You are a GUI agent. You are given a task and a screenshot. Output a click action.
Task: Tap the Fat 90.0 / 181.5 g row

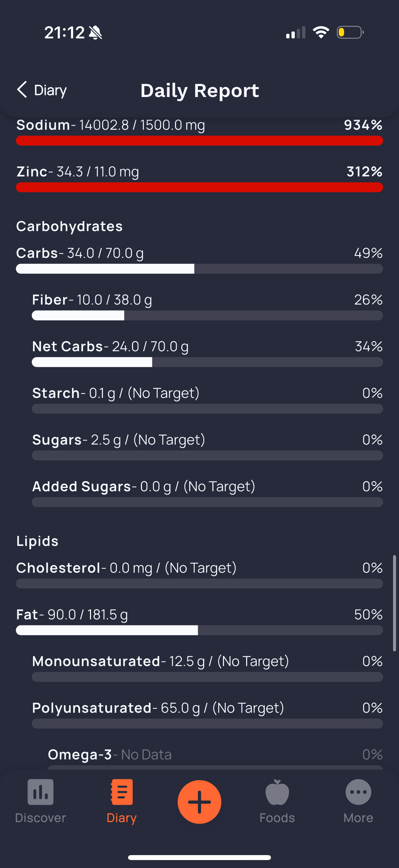(199, 621)
